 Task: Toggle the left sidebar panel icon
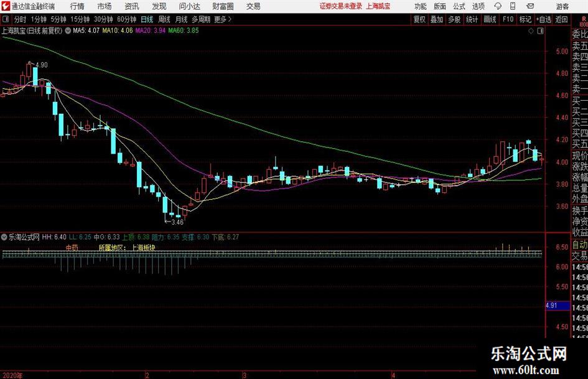[x=6, y=19]
